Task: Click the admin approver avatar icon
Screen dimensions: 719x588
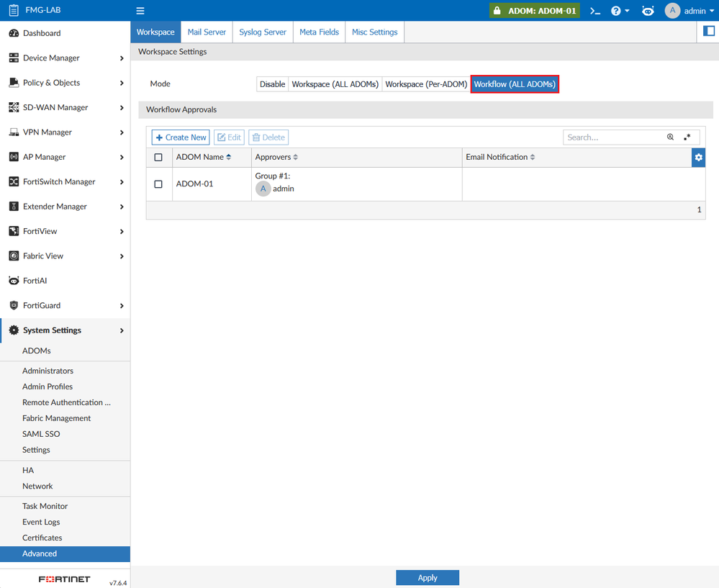Action: point(263,189)
